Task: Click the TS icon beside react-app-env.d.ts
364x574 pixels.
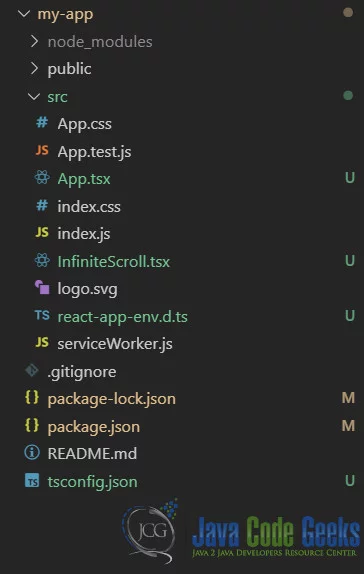Action: point(42,315)
